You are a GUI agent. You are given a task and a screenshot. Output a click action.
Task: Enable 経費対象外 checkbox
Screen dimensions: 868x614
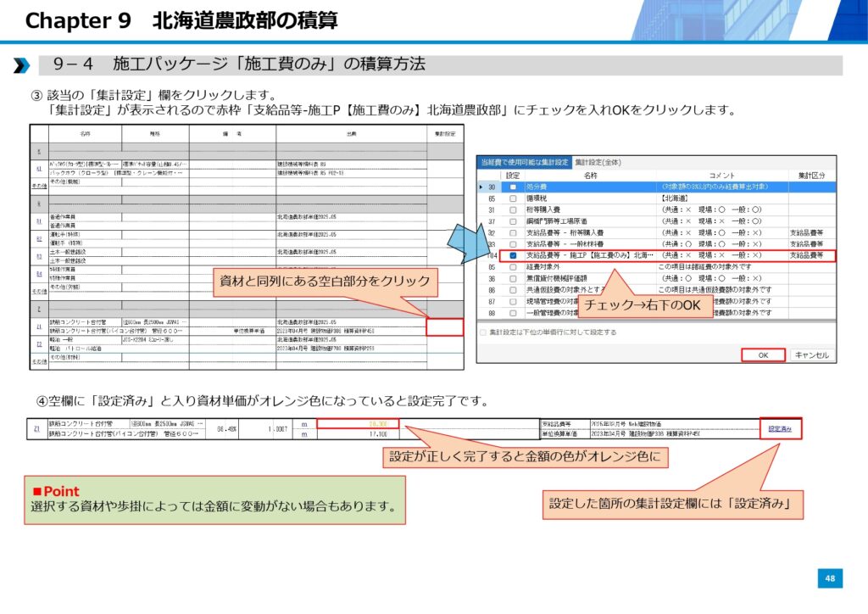click(x=513, y=266)
